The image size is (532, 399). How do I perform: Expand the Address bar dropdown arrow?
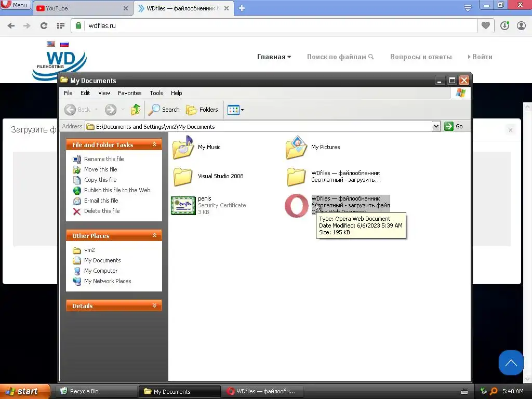(436, 126)
